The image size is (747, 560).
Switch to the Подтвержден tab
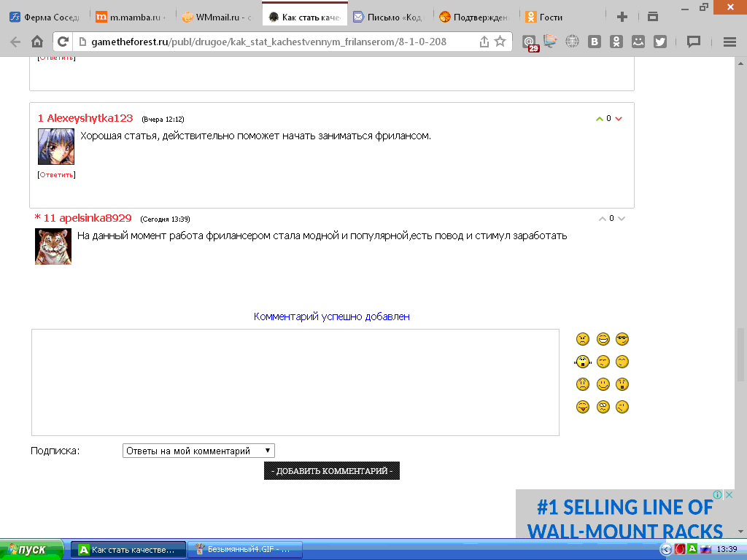(474, 17)
